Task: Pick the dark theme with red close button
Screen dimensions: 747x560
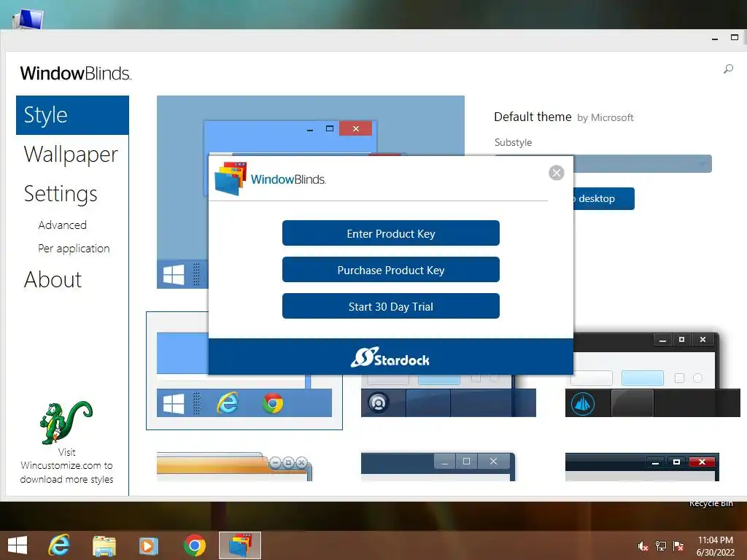Action: (642, 467)
